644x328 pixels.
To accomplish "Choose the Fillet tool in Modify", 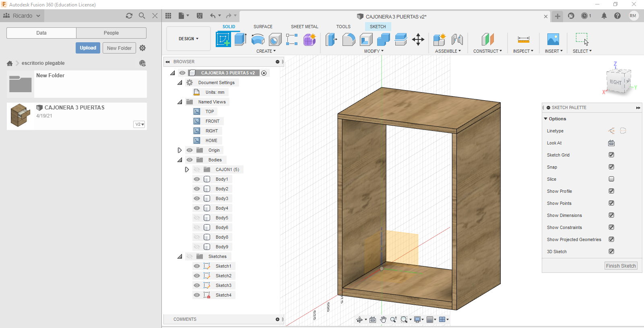I will click(349, 39).
